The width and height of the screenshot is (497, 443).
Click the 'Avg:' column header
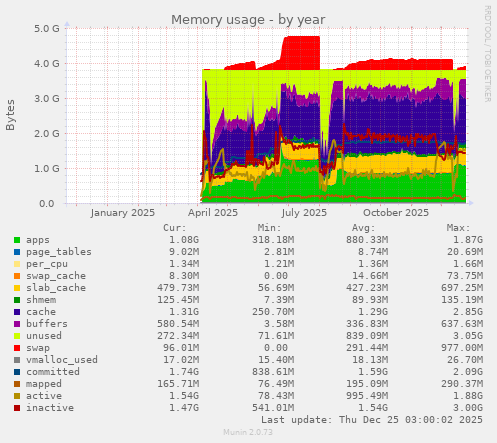[364, 228]
